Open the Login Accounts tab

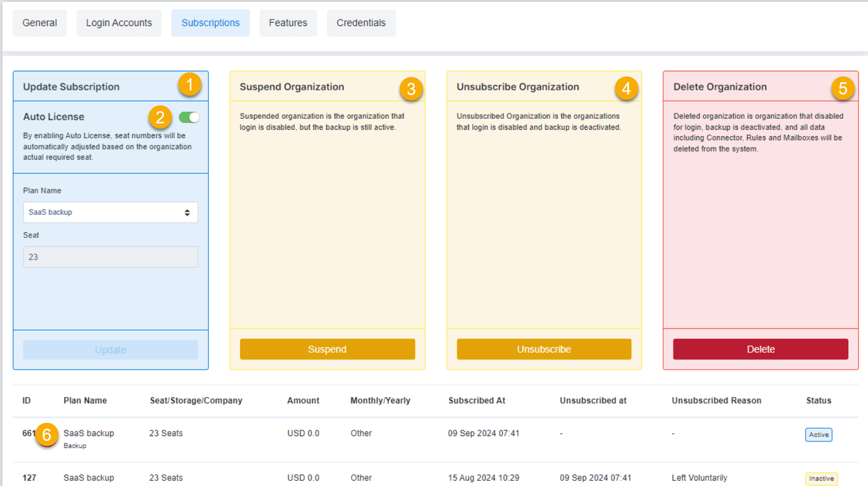pyautogui.click(x=119, y=23)
